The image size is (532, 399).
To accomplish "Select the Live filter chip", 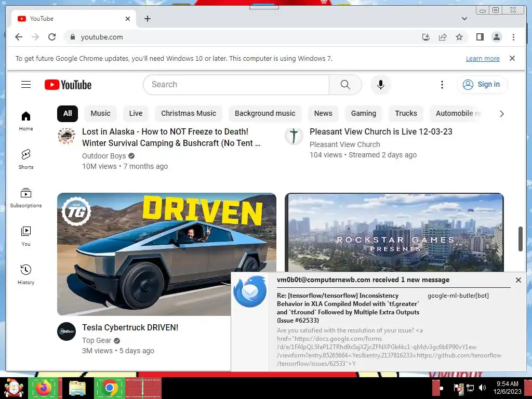I will click(136, 113).
